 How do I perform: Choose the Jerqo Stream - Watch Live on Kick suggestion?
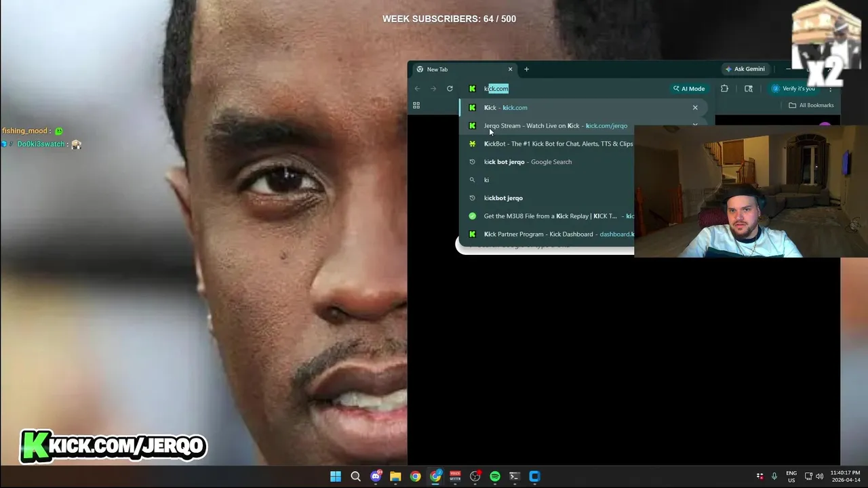pos(555,126)
